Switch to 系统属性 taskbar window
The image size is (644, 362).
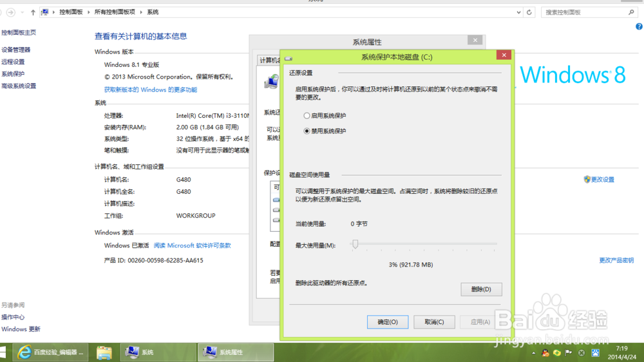(x=236, y=352)
